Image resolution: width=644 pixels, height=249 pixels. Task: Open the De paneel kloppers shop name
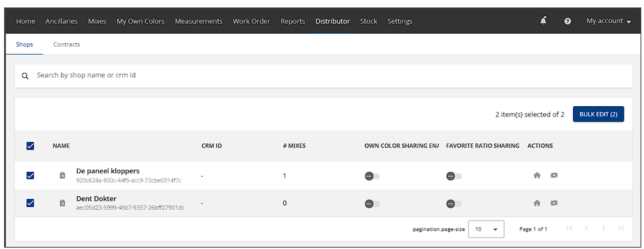pyautogui.click(x=108, y=171)
